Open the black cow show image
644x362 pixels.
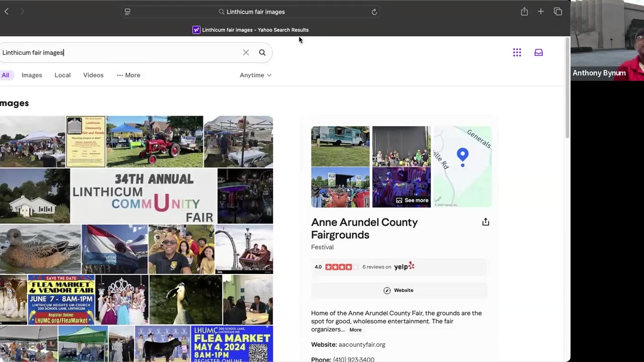(163, 344)
